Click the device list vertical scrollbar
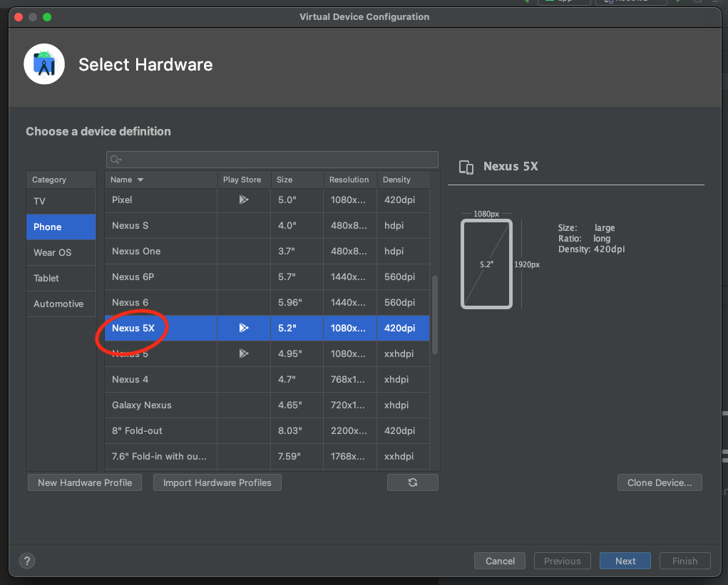Image resolution: width=728 pixels, height=585 pixels. (435, 315)
